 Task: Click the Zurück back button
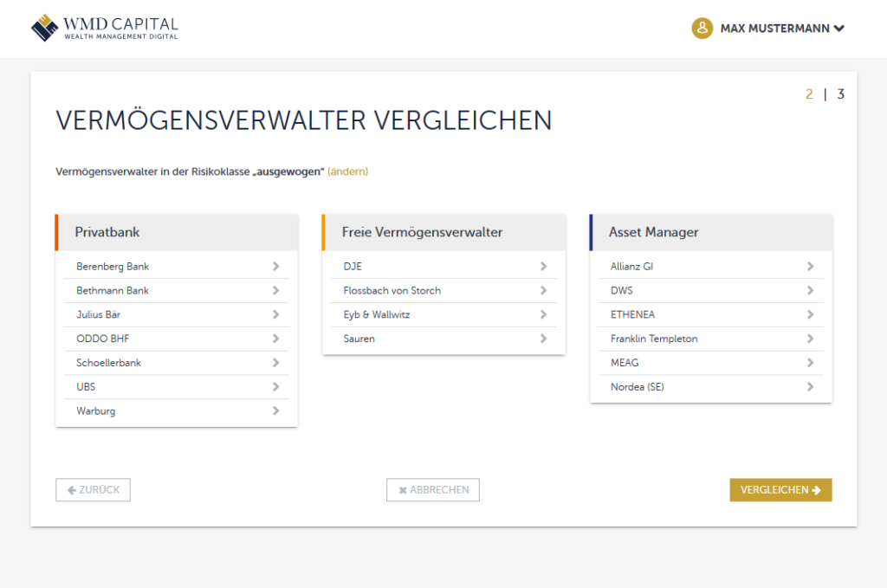93,489
